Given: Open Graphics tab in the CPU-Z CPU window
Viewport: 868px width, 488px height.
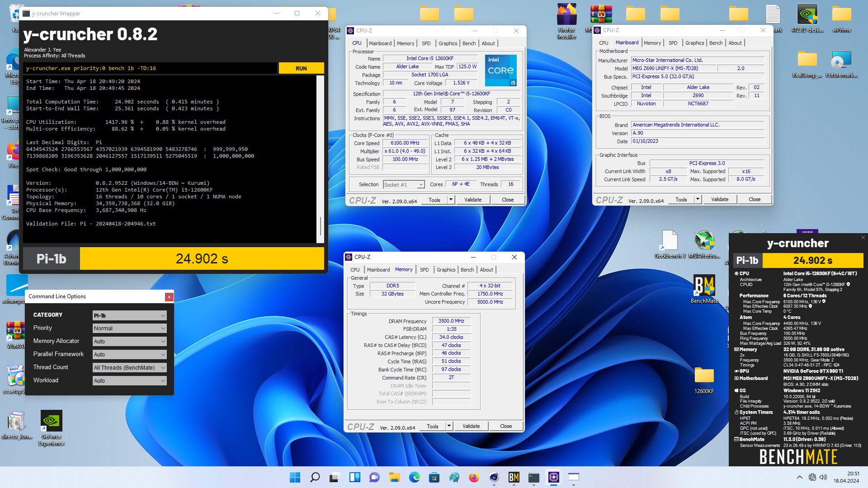Looking at the screenshot, I should click(x=448, y=43).
